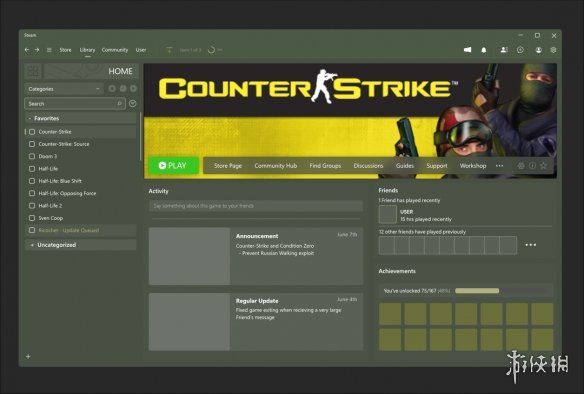584x394 pixels.
Task: Open the hamburger menu icon
Action: pyautogui.click(x=49, y=50)
